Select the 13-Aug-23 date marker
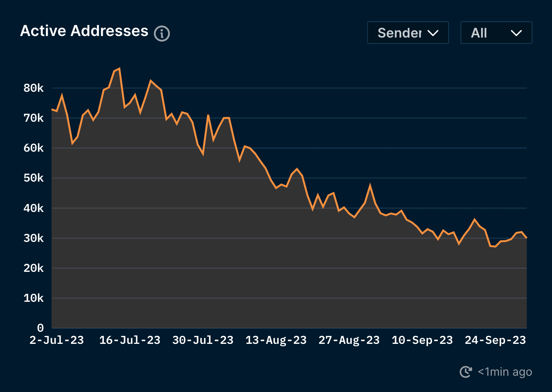 coord(276,340)
